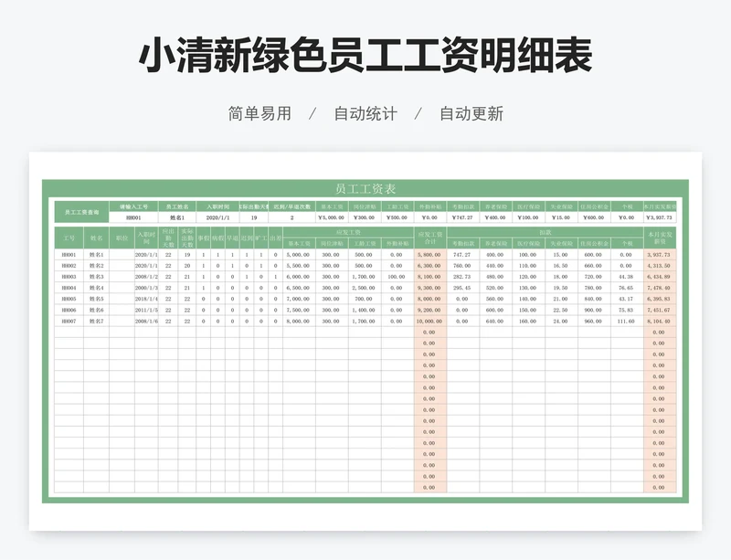Click the 6,434.89 net pay cell
Viewport: 731px width, 560px height.
point(660,277)
